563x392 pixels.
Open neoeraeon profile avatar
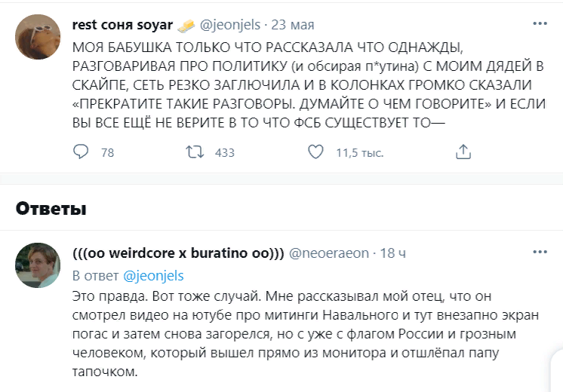click(x=38, y=265)
